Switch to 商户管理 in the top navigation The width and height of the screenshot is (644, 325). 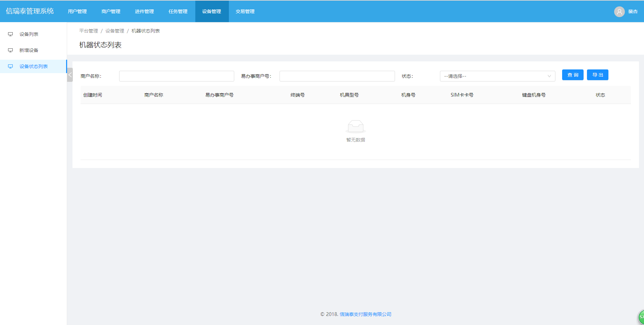[x=111, y=11]
